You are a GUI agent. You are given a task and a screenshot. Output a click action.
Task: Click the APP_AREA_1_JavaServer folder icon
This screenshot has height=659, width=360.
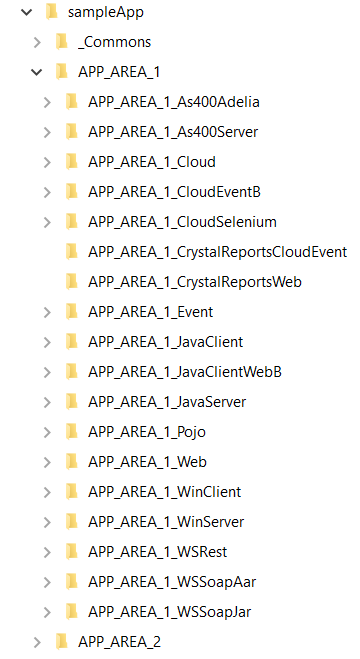coord(72,402)
